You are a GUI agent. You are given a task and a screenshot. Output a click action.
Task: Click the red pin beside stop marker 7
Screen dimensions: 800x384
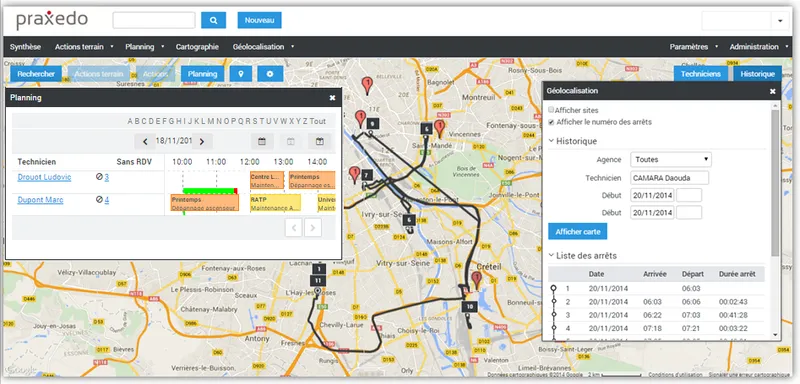(354, 174)
